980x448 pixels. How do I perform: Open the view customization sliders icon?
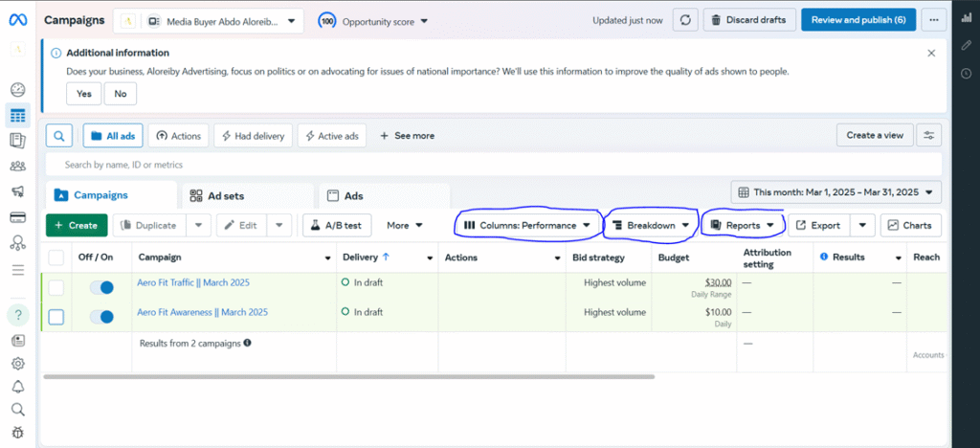pyautogui.click(x=928, y=135)
